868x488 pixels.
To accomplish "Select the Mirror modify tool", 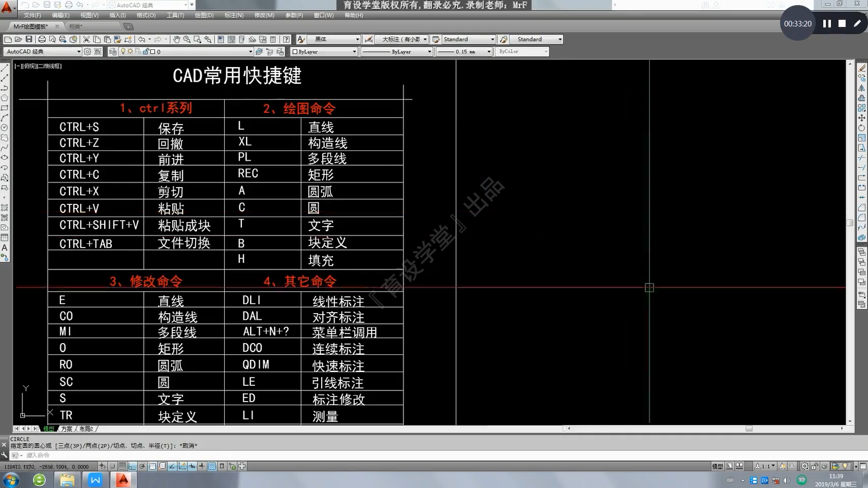I will [x=862, y=88].
